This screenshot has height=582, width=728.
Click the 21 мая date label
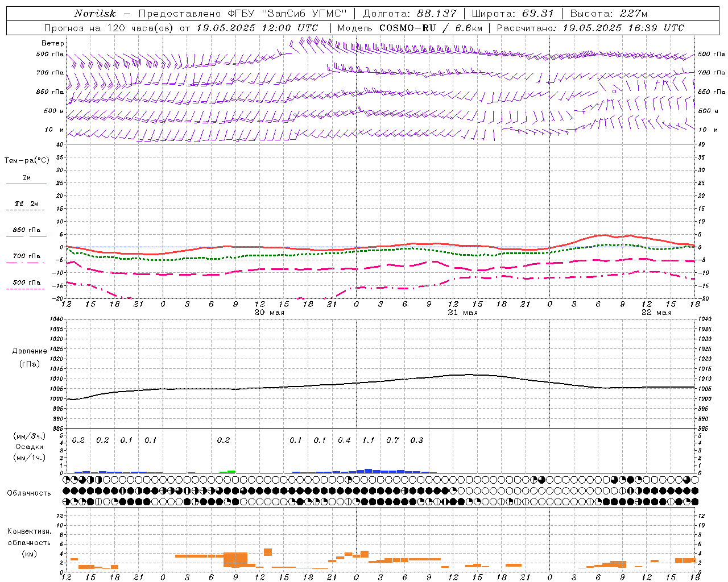tap(462, 313)
